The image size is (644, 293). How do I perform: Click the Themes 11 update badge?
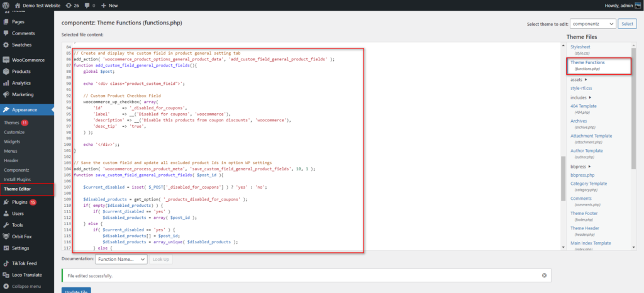pyautogui.click(x=25, y=123)
